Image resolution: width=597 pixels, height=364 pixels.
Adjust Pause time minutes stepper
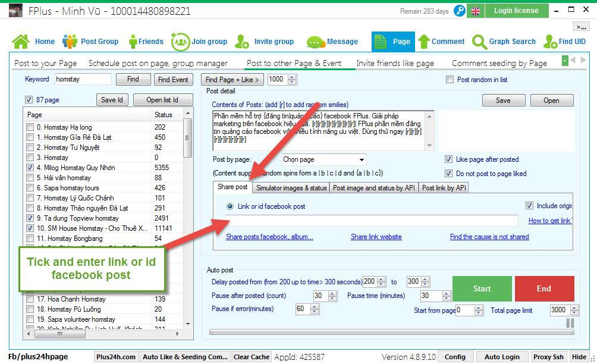(447, 296)
